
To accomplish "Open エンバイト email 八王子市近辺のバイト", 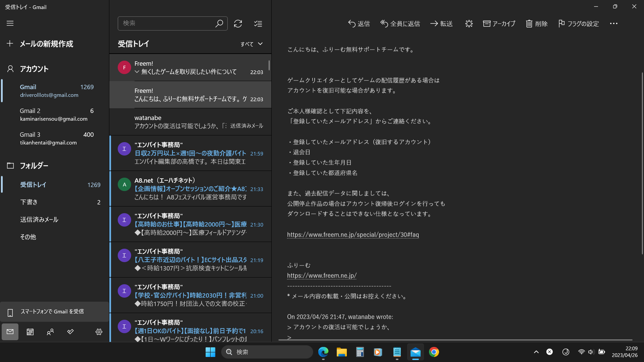I will coord(190,260).
